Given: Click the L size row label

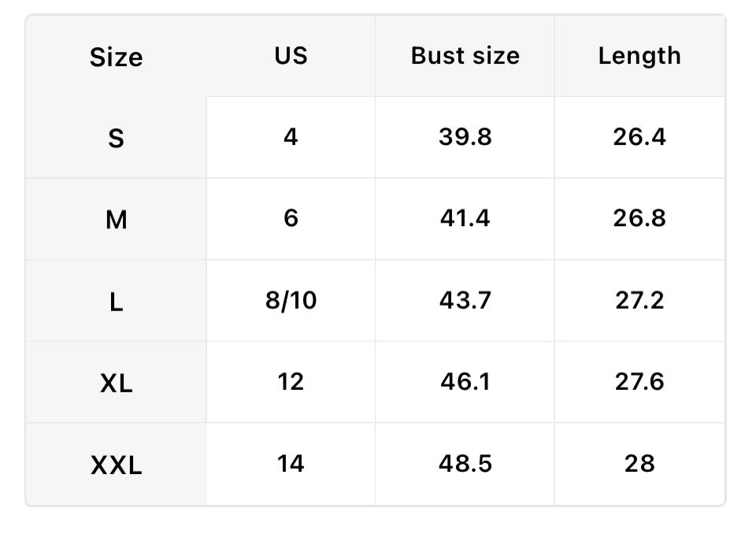Looking at the screenshot, I should coord(116,302).
